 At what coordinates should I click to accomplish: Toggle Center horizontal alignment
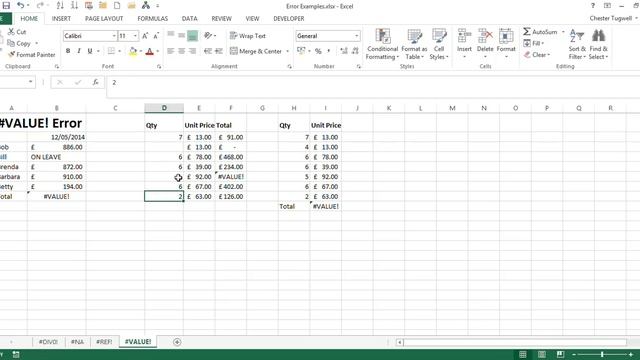(181, 51)
